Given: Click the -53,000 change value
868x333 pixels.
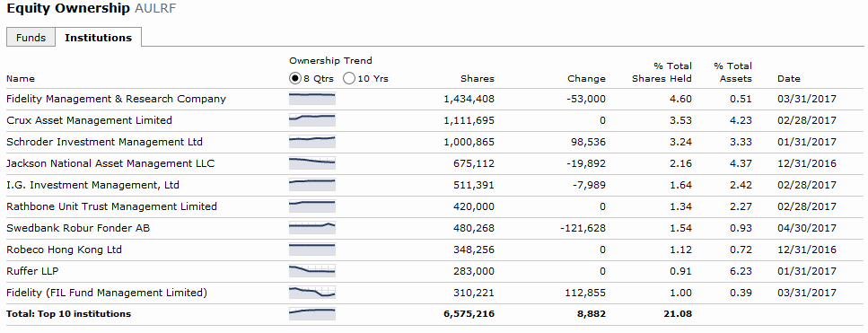Looking at the screenshot, I should coord(587,99).
